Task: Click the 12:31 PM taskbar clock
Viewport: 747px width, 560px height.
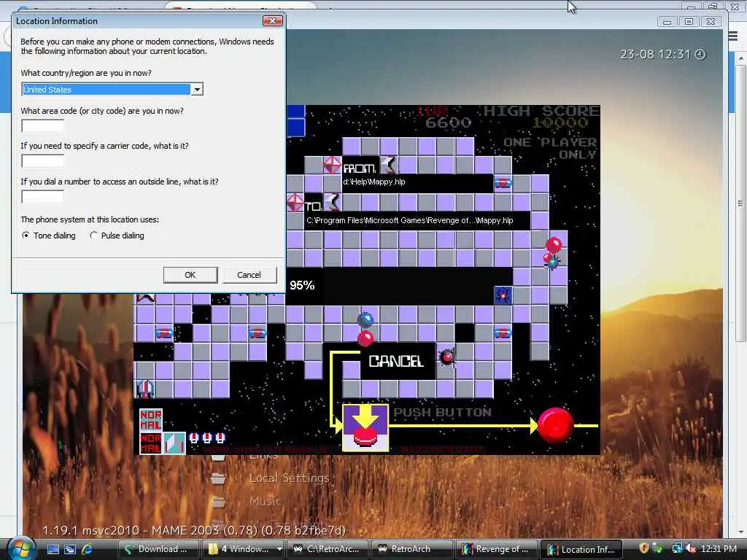Action: tap(719, 548)
